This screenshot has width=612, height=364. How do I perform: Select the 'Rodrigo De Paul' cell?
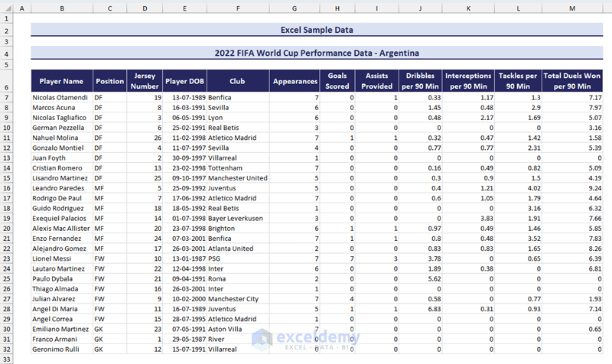62,198
